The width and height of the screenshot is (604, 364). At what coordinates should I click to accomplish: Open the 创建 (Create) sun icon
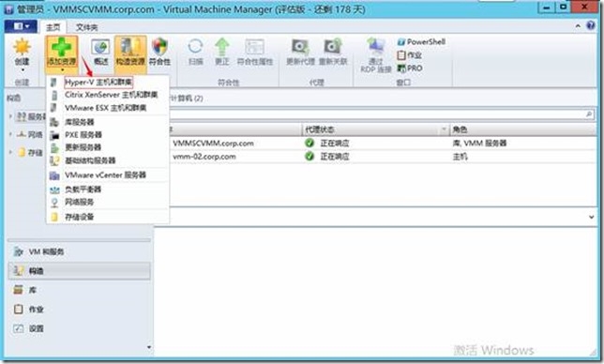[x=22, y=48]
